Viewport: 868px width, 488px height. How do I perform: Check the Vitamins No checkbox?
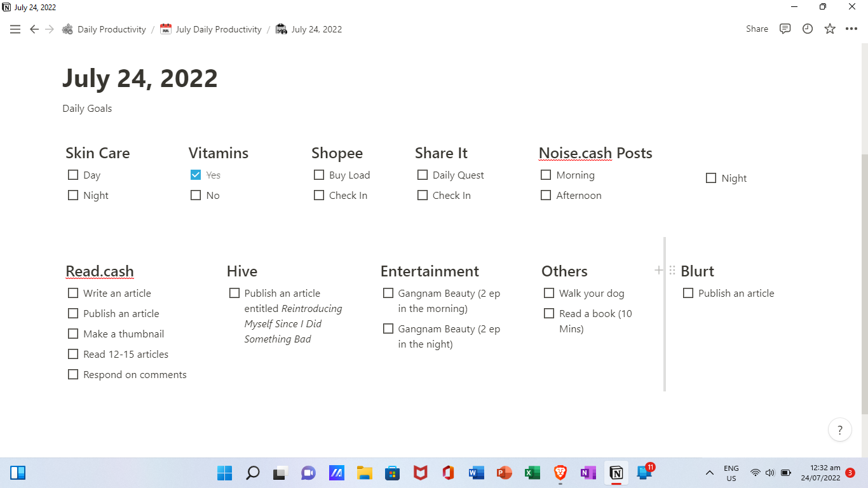(196, 195)
